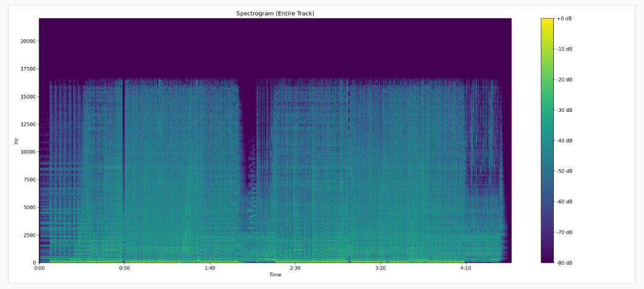The width and height of the screenshot is (644, 289).
Task: Click the "Time" x-axis label
Action: [275, 274]
